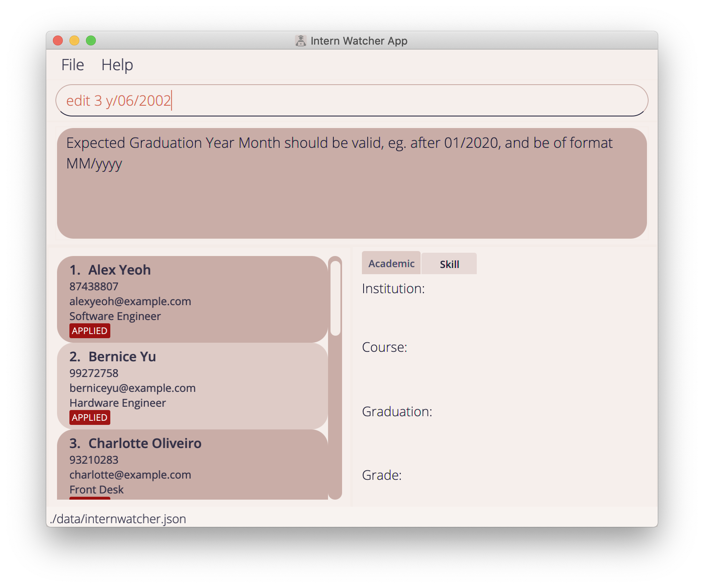This screenshot has height=588, width=704.
Task: Switch to the Academic tab
Action: [x=391, y=263]
